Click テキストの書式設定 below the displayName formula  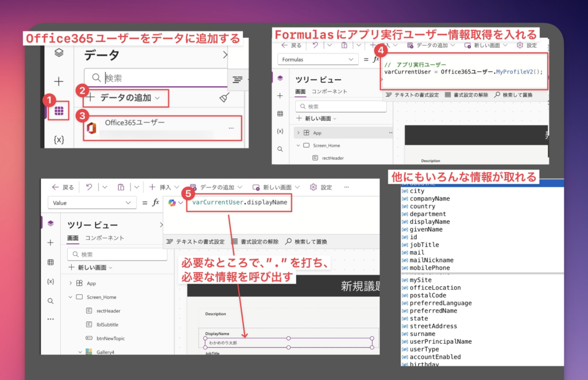pyautogui.click(x=195, y=241)
